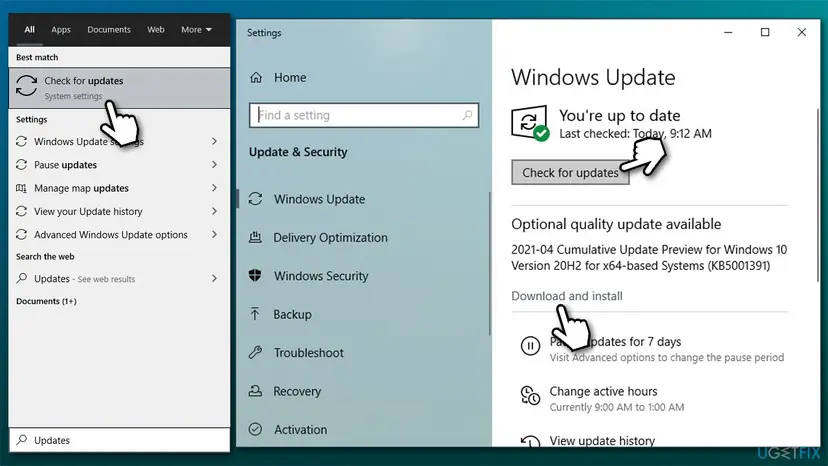Screen dimensions: 828x466
Task: Expand Updates web results chevron
Action: tap(214, 278)
